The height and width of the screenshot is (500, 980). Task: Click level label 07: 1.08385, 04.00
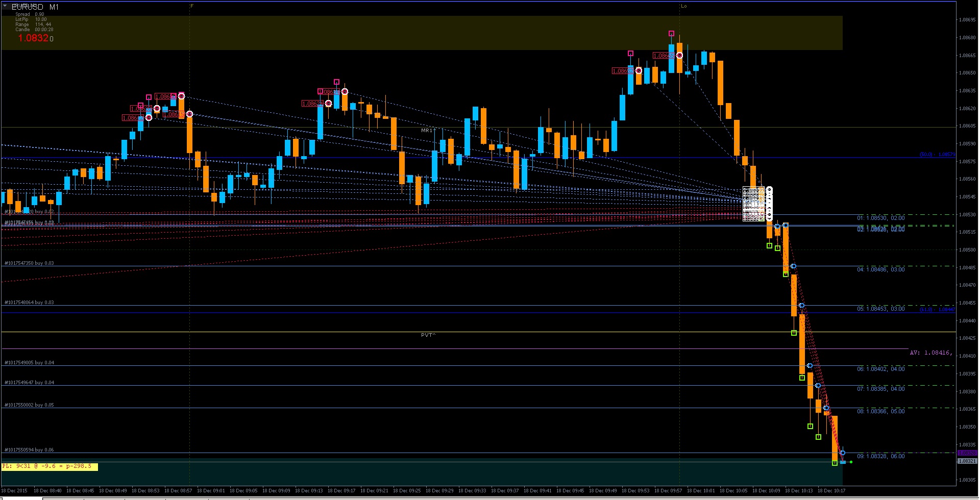(881, 389)
